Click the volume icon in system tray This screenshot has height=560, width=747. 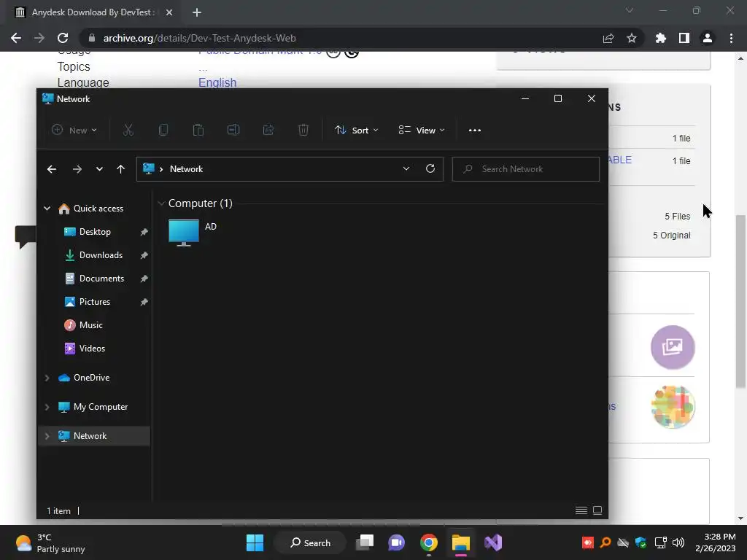[x=678, y=542]
